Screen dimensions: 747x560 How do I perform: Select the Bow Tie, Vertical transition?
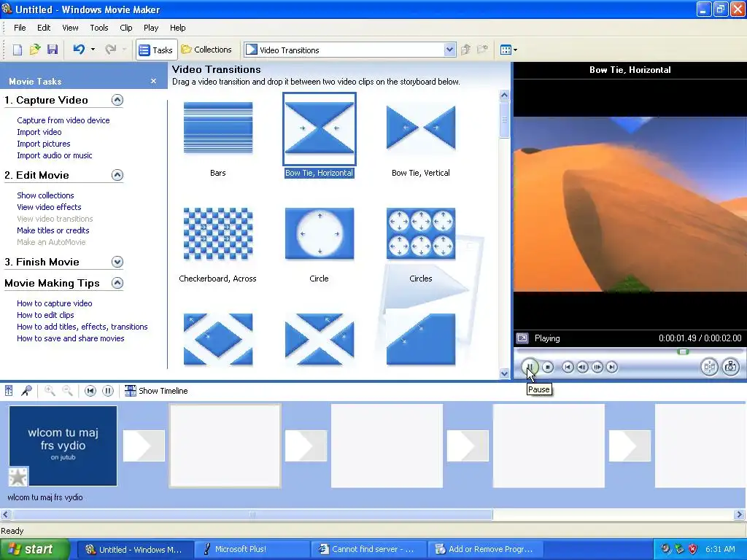point(421,128)
